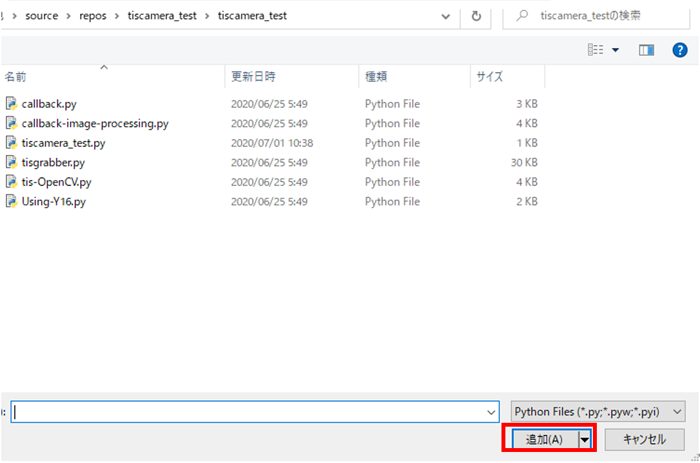
Task: Open the view options dropdown arrow
Action: tap(615, 50)
